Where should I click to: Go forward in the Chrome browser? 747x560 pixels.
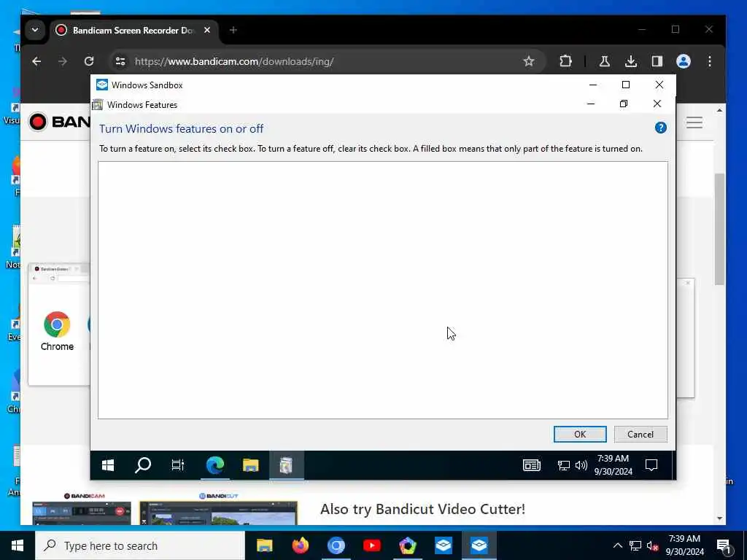(x=63, y=61)
